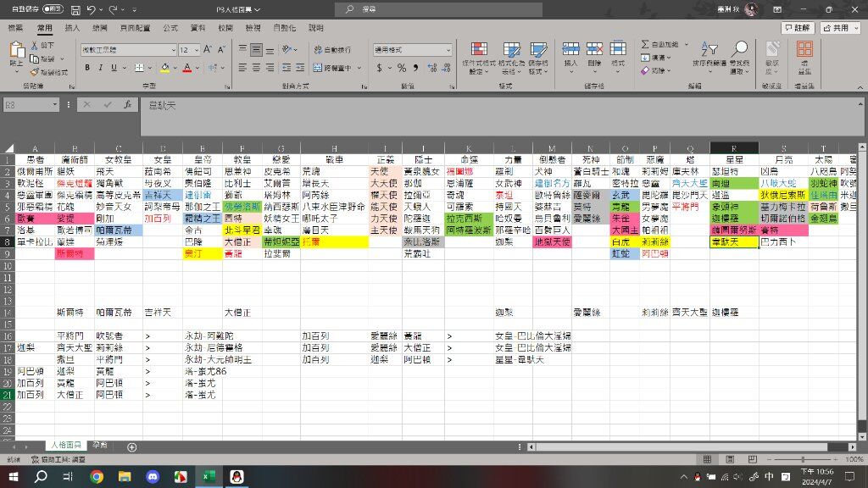Switch to Page Break Preview view
868x488 pixels.
click(753, 459)
